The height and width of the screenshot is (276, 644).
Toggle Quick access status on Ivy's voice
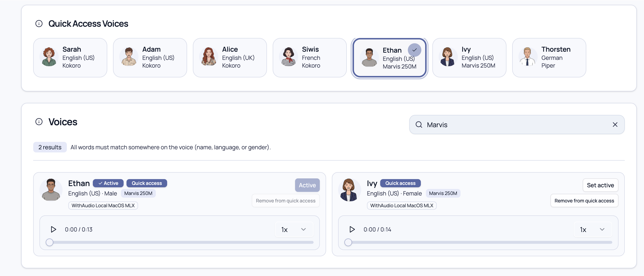point(400,183)
